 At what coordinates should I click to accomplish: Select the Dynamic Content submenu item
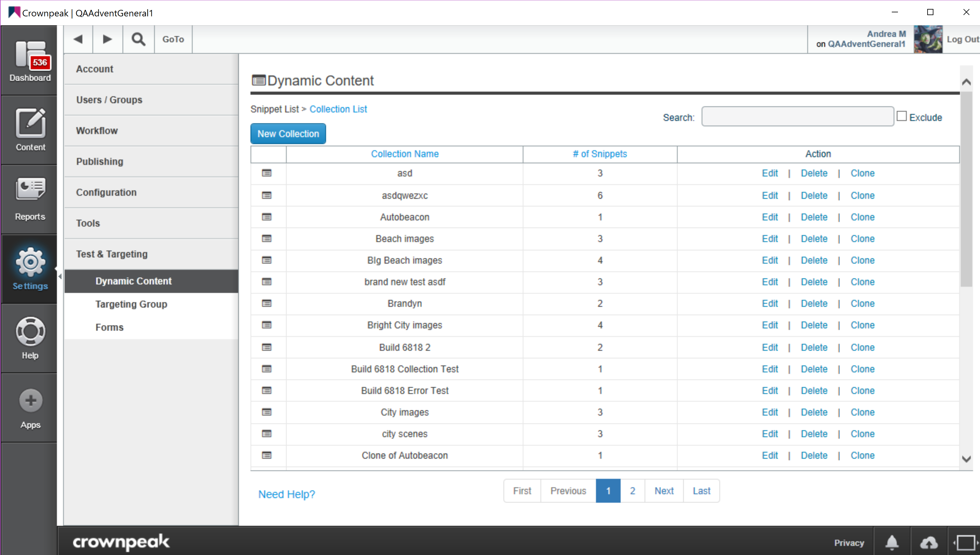[151, 281]
